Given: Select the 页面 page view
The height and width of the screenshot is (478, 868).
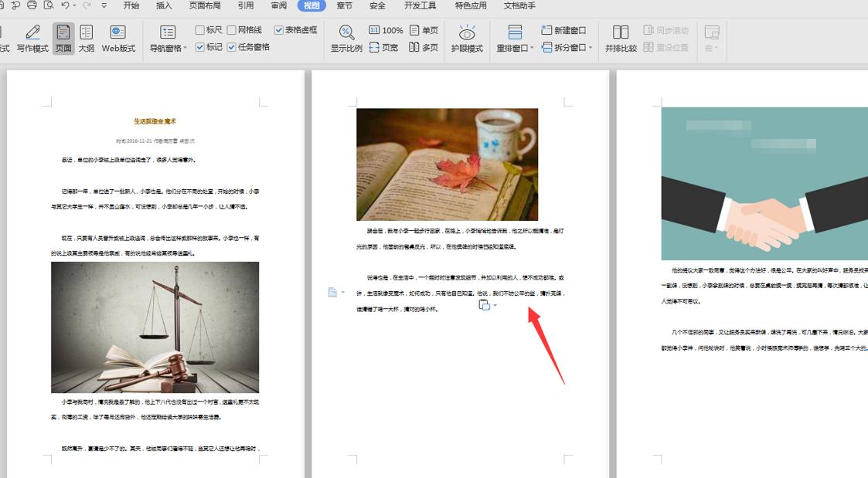Looking at the screenshot, I should (63, 38).
